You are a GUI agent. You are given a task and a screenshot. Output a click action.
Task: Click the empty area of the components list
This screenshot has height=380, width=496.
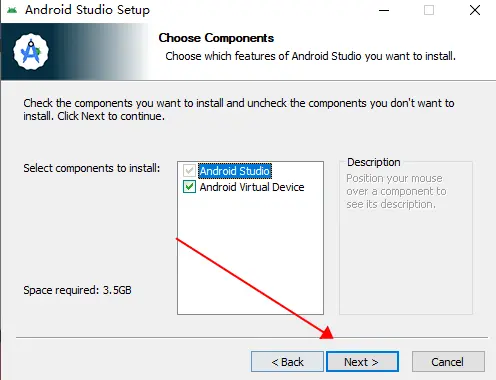(250, 253)
